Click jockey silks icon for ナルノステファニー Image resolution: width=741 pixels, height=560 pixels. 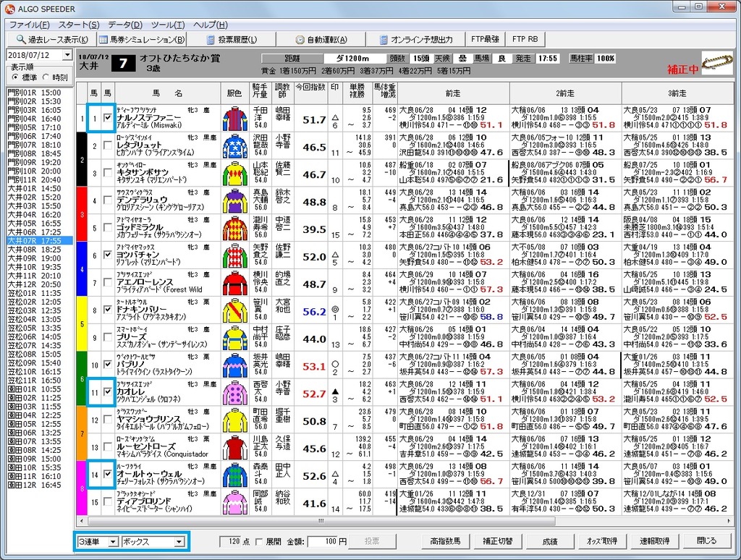pyautogui.click(x=235, y=119)
